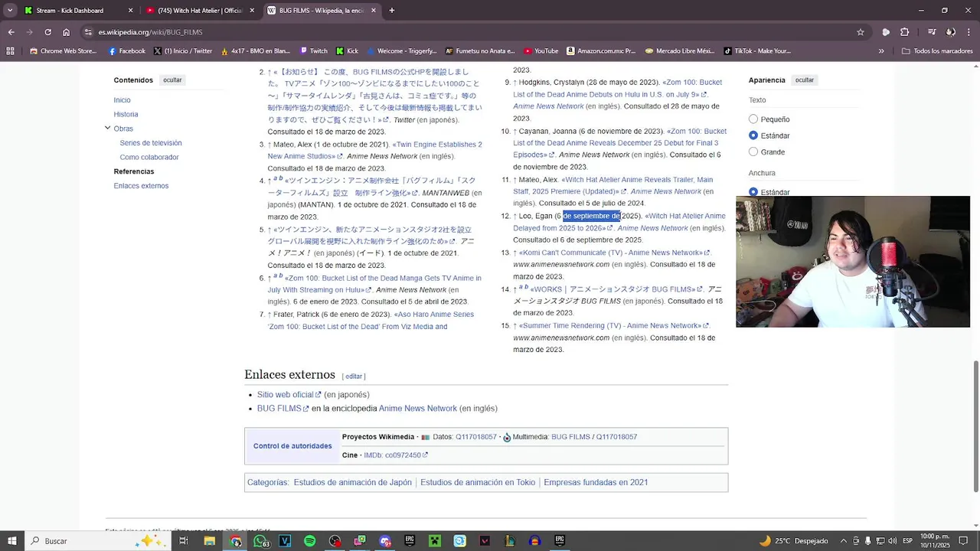Open the notifications center icon

coord(965,541)
